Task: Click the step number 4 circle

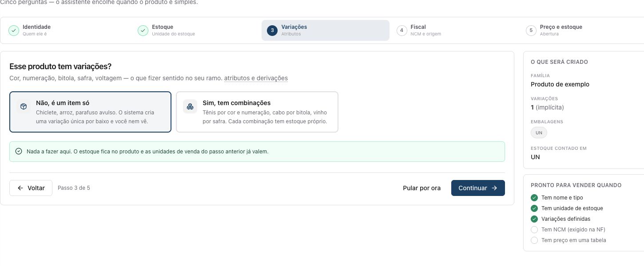Action: (x=402, y=31)
